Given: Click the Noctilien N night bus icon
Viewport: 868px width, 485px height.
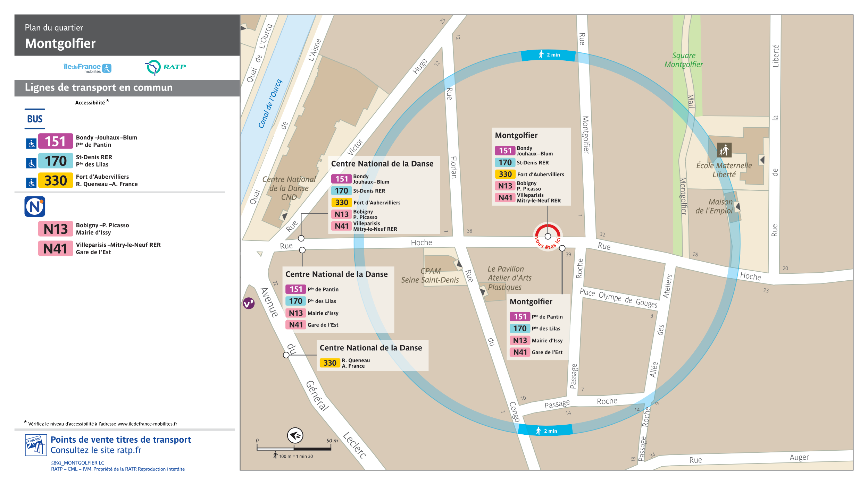Looking at the screenshot, I should click(35, 207).
